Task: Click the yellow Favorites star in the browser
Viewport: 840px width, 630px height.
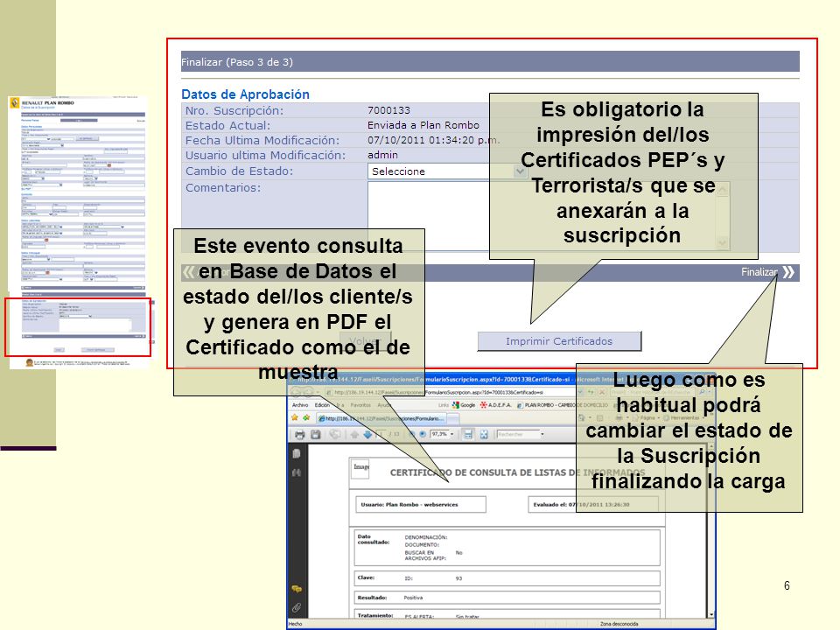Action: coord(295,418)
